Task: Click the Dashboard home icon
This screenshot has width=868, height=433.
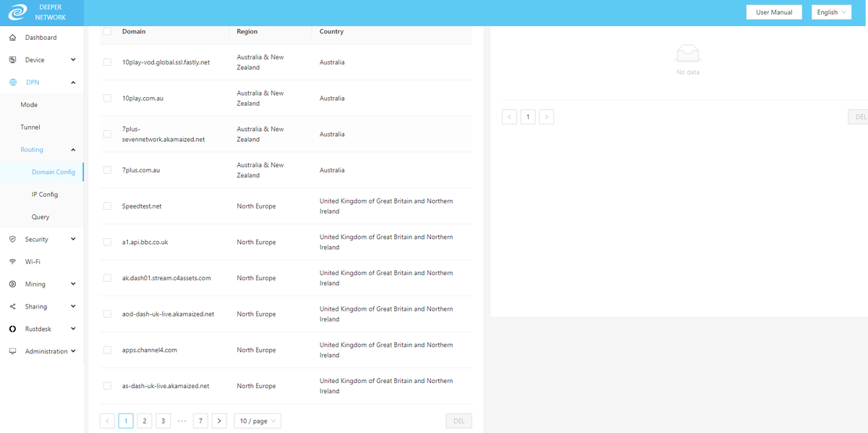Action: click(x=12, y=38)
